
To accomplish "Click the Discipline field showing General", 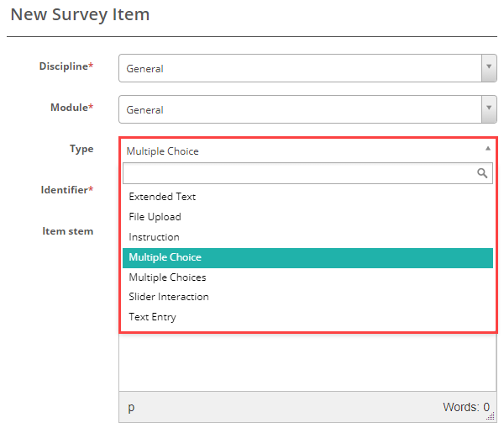I will click(x=300, y=68).
